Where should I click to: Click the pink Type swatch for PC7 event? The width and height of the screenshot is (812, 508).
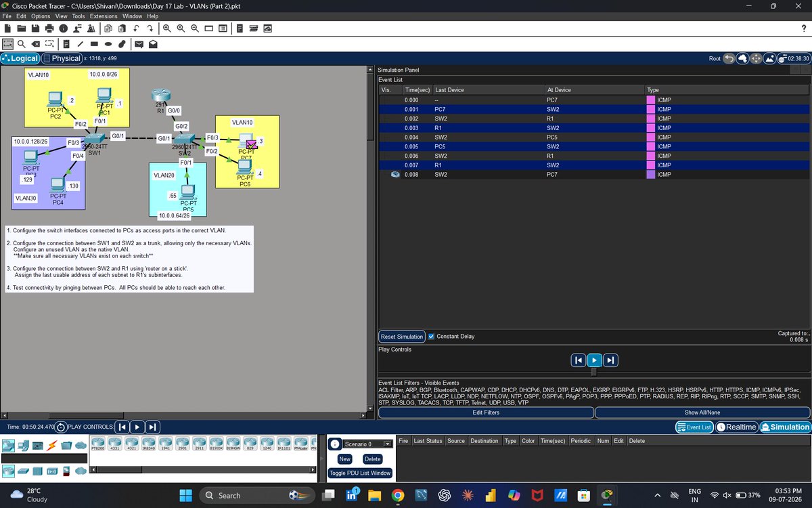coord(651,100)
